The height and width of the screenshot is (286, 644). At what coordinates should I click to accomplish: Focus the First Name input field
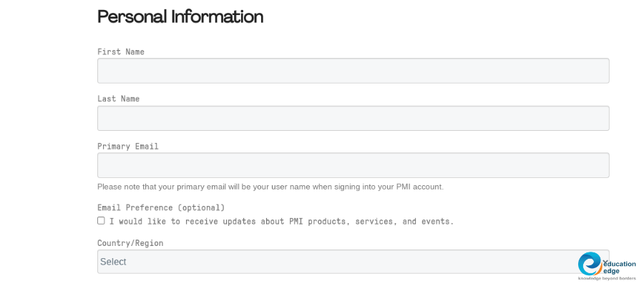point(353,71)
